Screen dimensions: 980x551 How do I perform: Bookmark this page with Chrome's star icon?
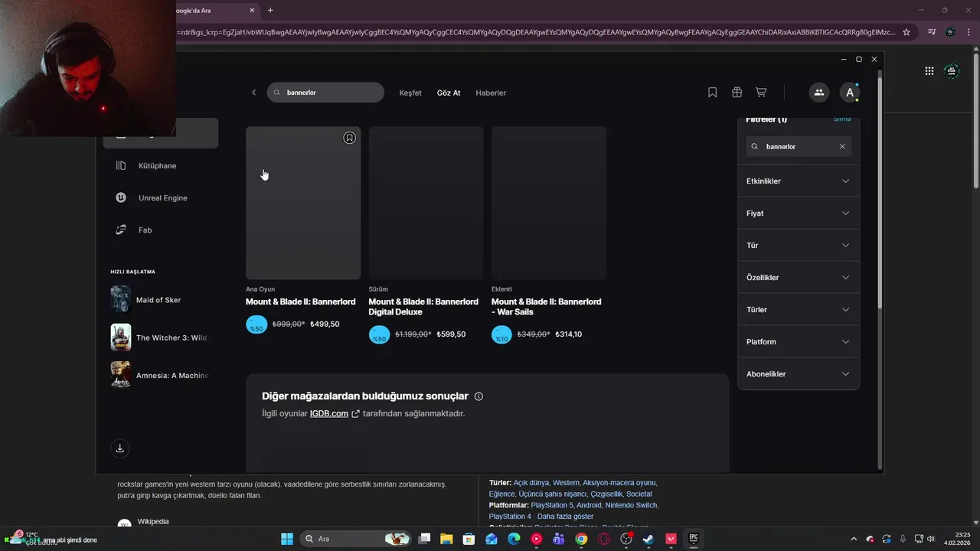(906, 32)
